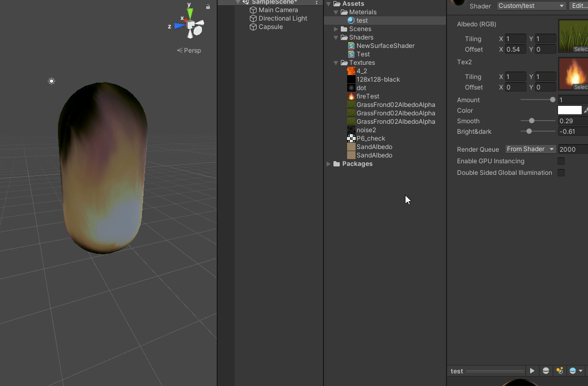Open the white Color swatch
Viewport: 588px width, 386px height.
pos(570,111)
